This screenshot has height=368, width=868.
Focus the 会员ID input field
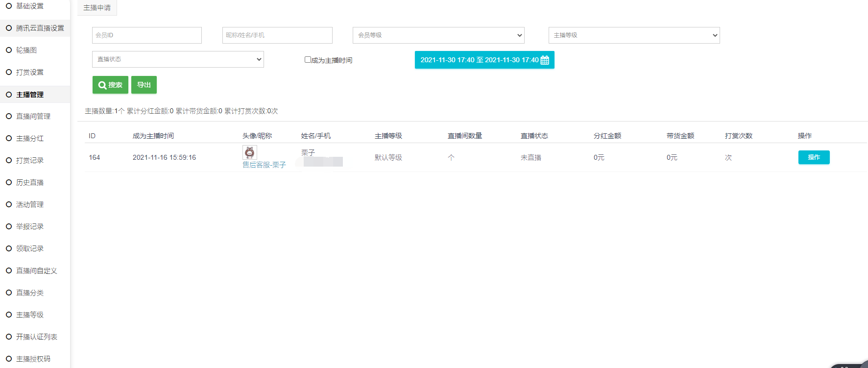[147, 35]
